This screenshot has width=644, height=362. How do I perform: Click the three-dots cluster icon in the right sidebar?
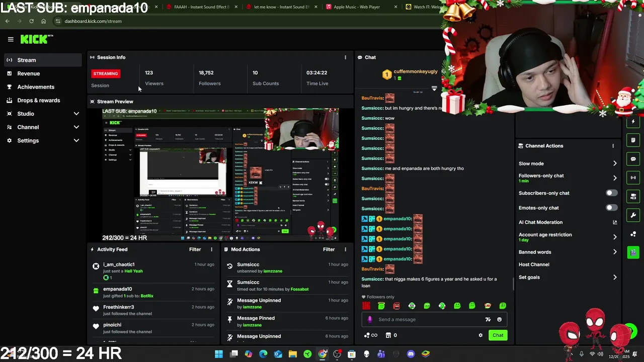633,234
